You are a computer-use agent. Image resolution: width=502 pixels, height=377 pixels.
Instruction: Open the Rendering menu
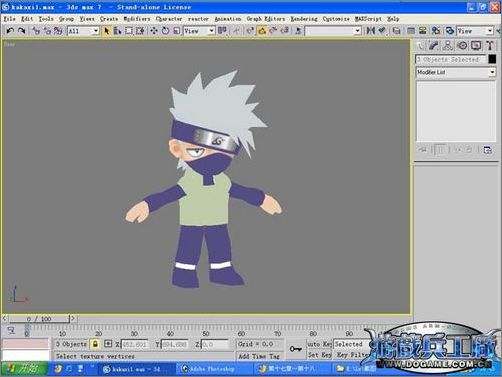(304, 19)
